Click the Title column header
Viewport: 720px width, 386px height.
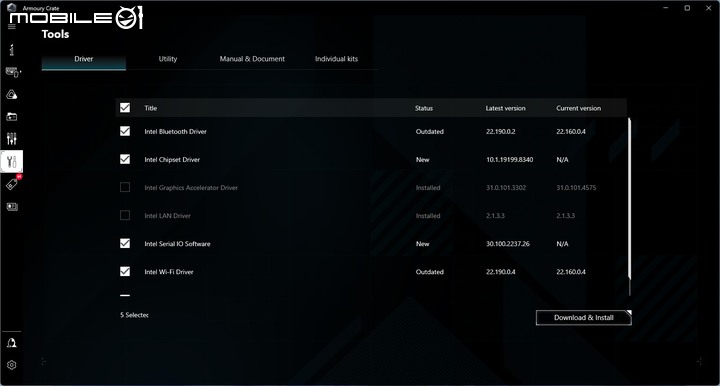pyautogui.click(x=151, y=108)
